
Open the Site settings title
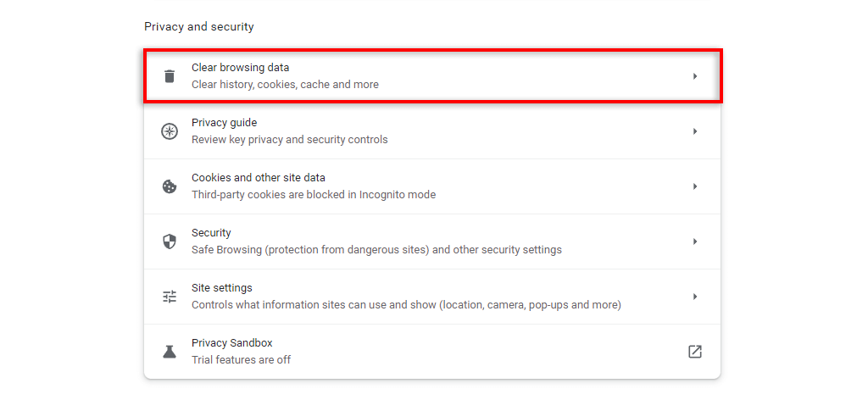[222, 288]
